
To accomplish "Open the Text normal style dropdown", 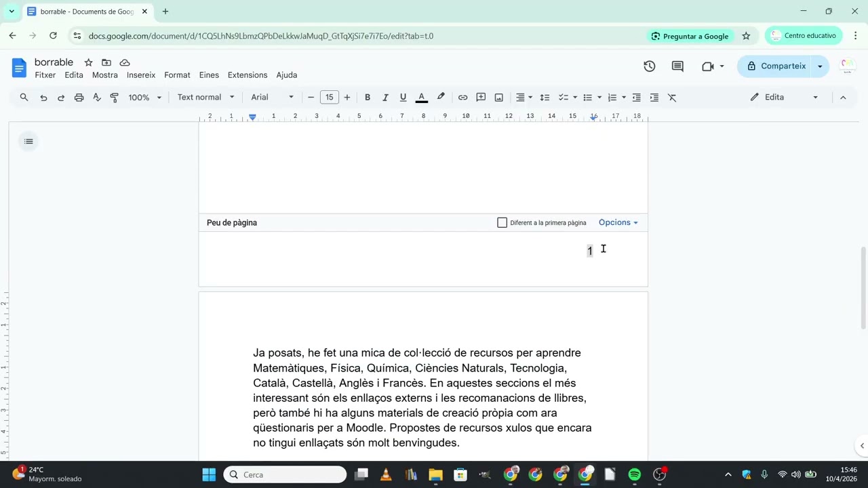I will (x=206, y=98).
